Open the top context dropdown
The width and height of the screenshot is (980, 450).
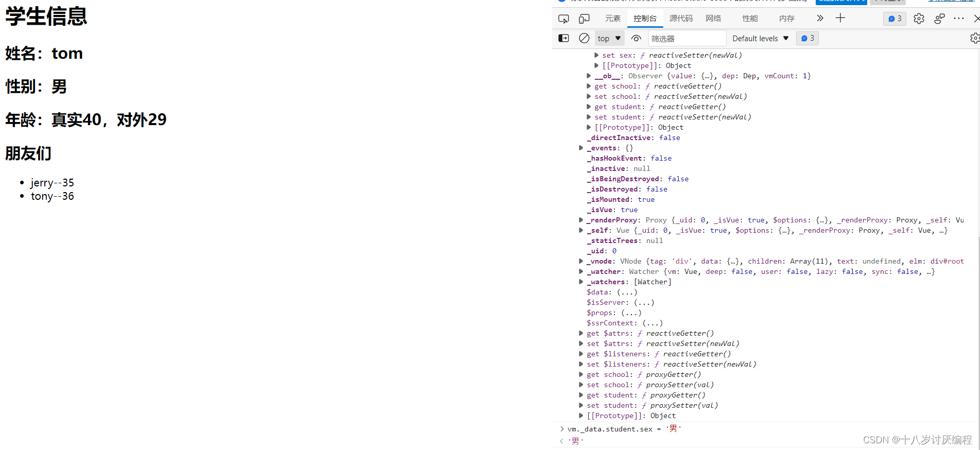609,38
